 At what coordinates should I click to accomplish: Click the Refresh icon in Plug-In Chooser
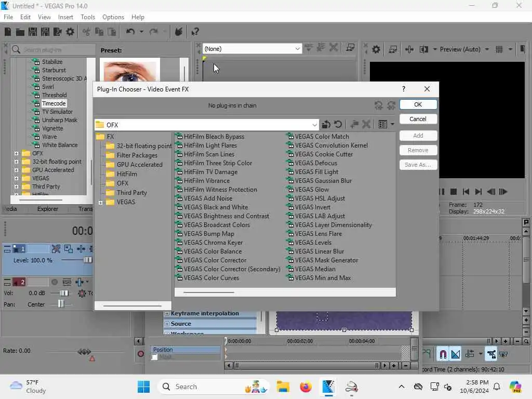click(338, 125)
